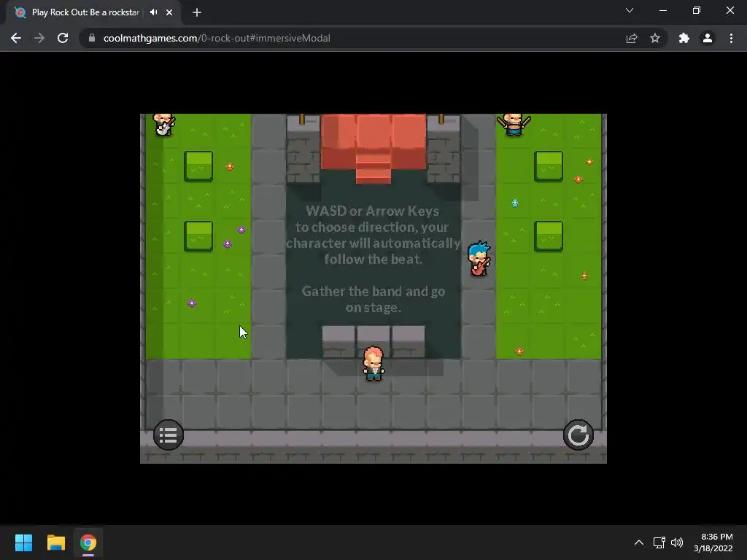Click the 'WASD or Arrow Keys' text
The width and height of the screenshot is (747, 560).
(x=373, y=211)
